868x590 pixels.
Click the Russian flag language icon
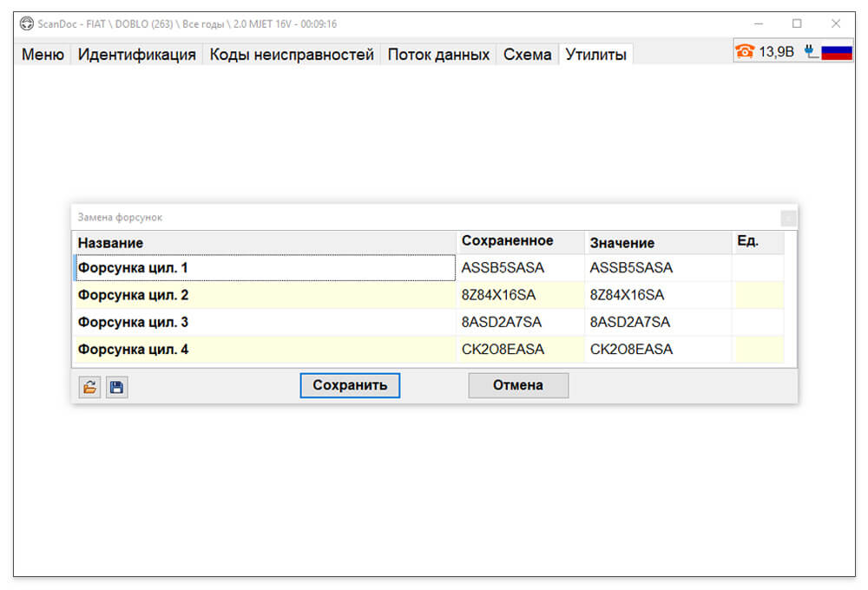[837, 52]
